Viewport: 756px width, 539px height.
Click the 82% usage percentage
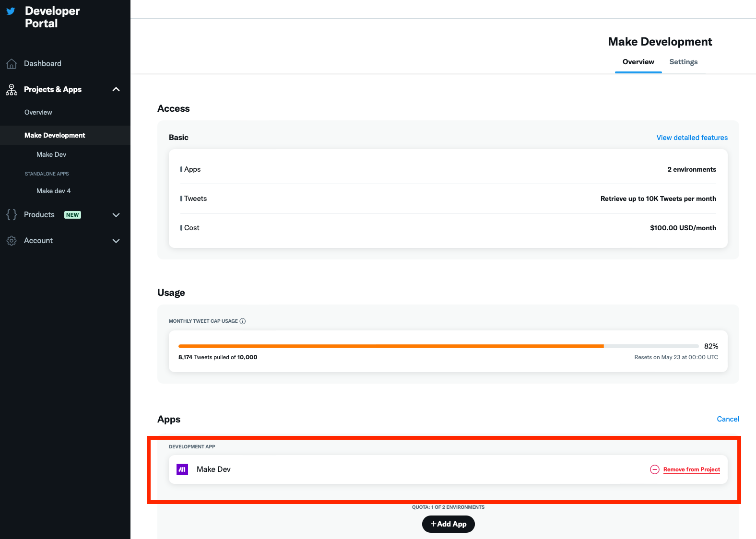coord(711,346)
